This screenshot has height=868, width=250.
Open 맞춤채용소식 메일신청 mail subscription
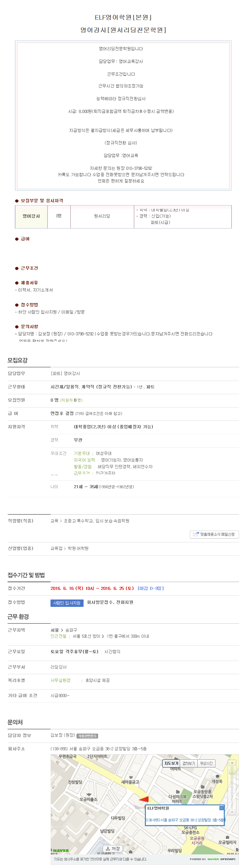(x=214, y=534)
